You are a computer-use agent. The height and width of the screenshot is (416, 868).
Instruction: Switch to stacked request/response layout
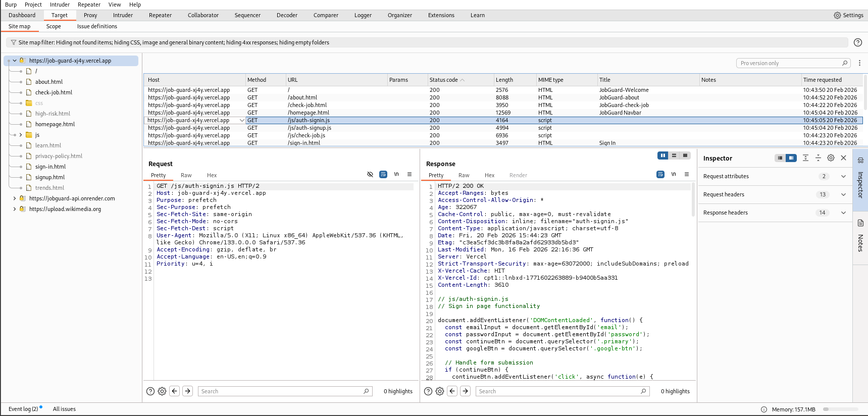tap(674, 155)
